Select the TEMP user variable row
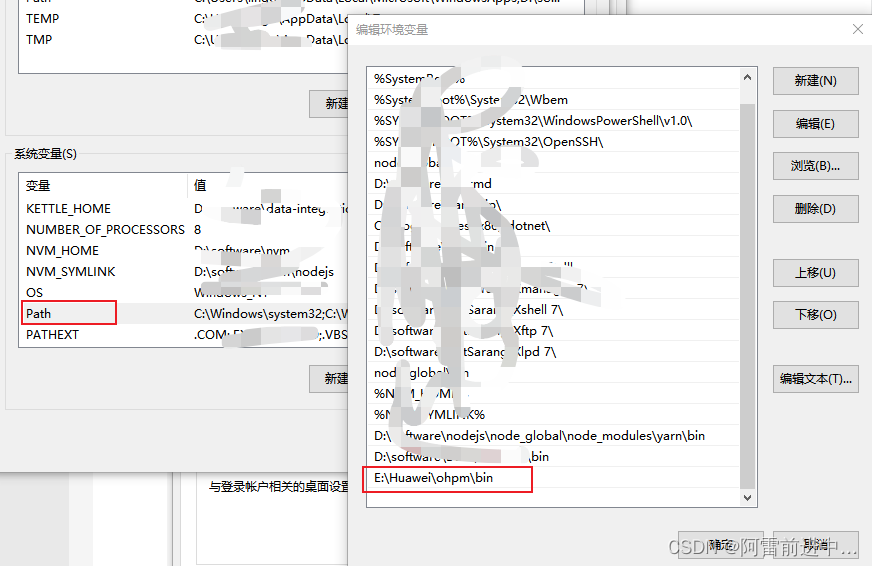The width and height of the screenshot is (872, 566). point(184,19)
